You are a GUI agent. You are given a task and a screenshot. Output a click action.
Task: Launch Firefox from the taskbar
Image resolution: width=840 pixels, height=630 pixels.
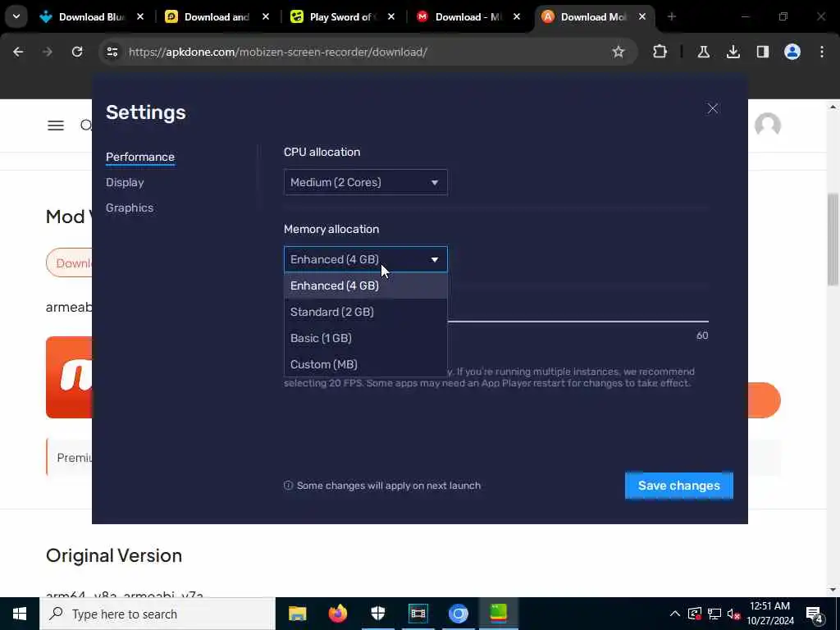tap(337, 614)
